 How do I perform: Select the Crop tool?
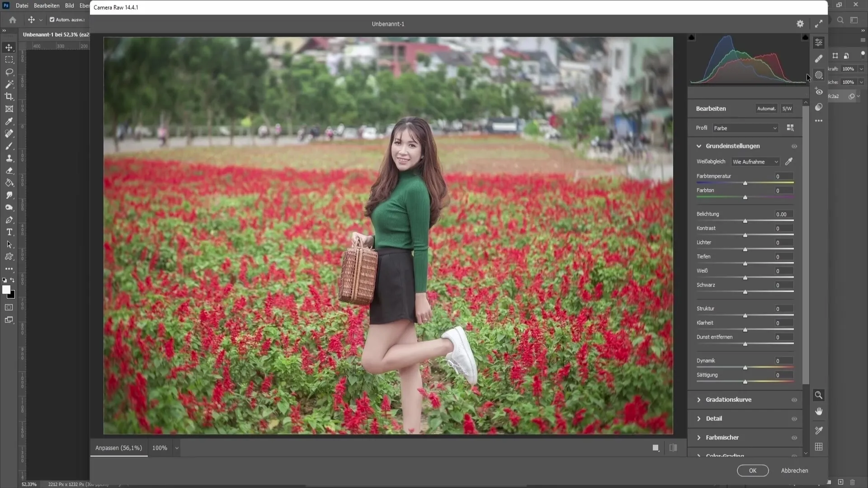pos(9,96)
